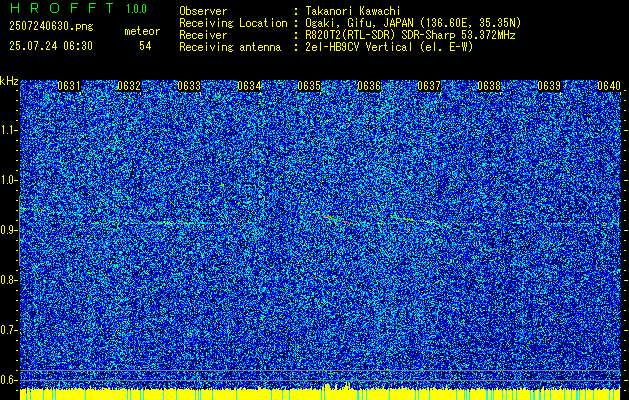629x400 pixels.
Task: Click time marker 0631
Action: [69, 86]
